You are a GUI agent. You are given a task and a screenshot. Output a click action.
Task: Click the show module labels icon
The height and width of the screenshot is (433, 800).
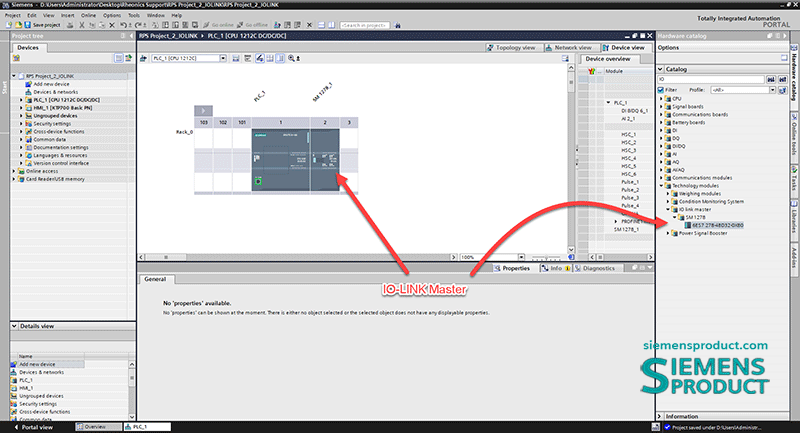260,58
